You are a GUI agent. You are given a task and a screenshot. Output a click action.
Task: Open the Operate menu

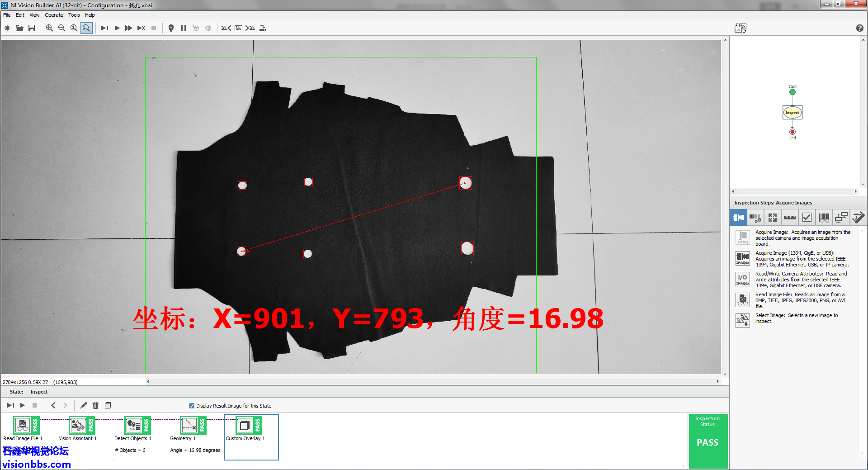point(54,15)
